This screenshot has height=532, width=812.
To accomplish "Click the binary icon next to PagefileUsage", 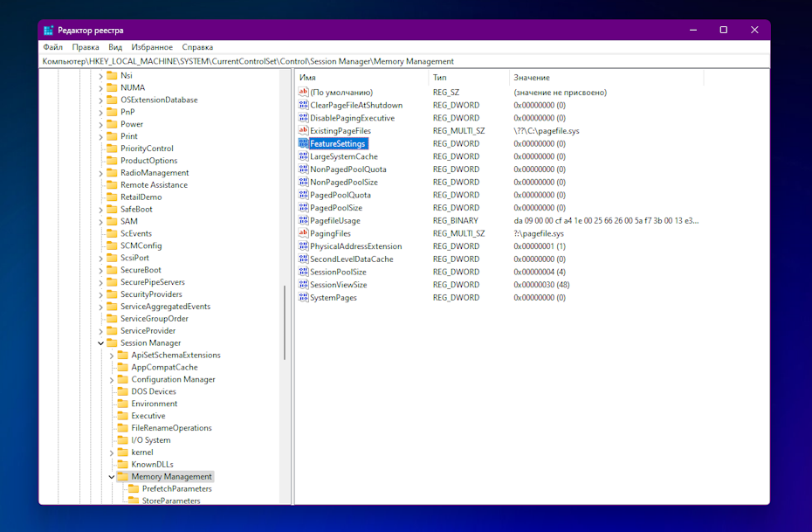I will click(304, 221).
